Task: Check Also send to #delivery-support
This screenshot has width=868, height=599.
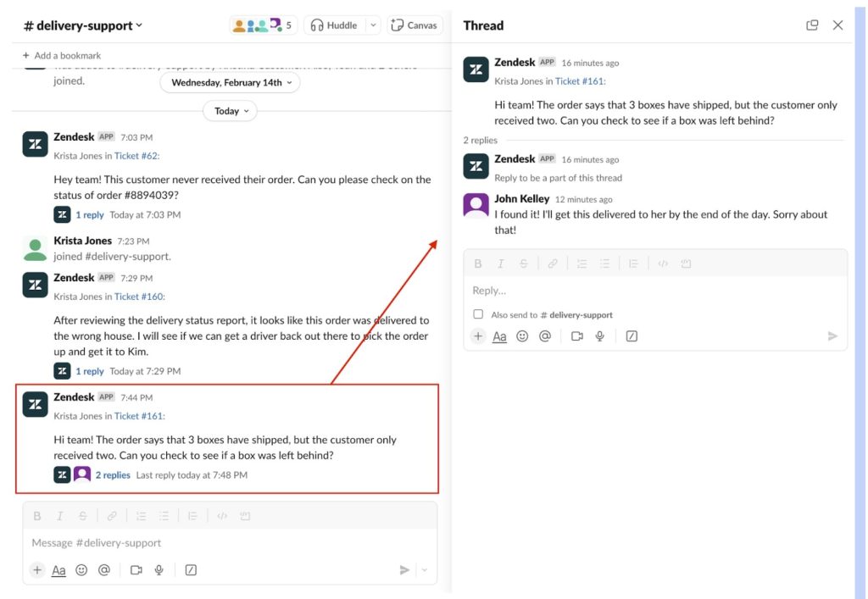Action: click(478, 314)
